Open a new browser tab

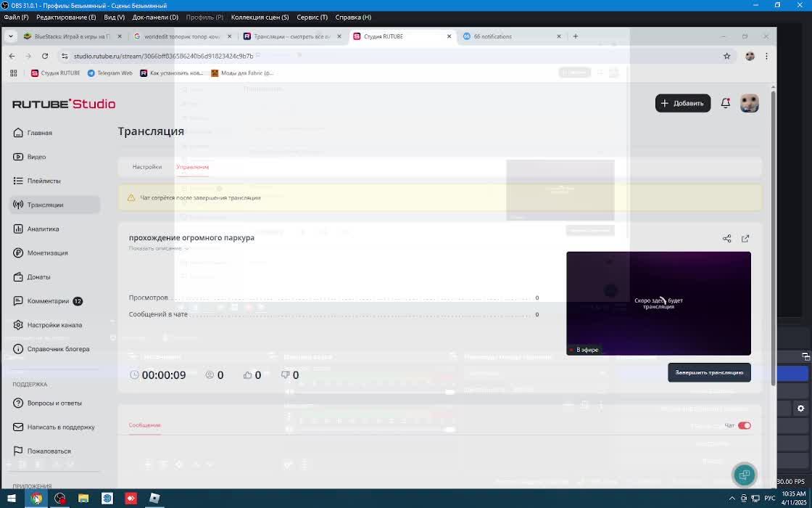point(576,36)
